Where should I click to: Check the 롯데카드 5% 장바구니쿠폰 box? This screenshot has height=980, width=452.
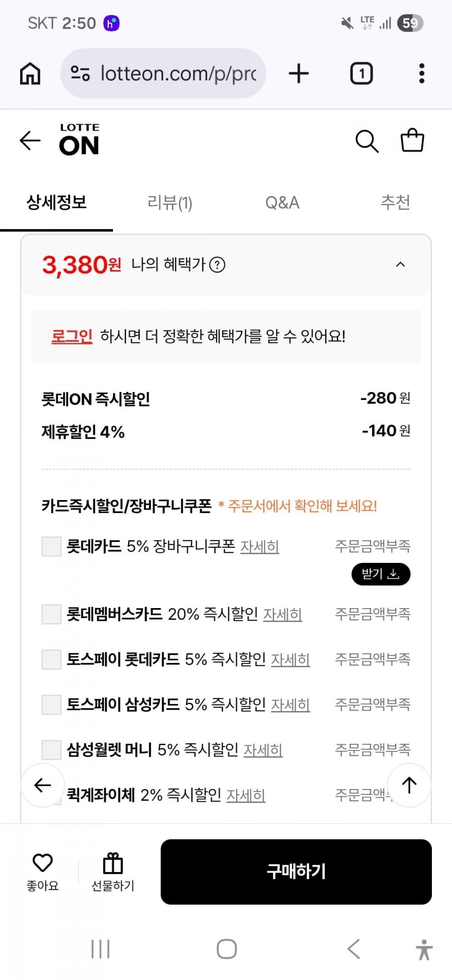[x=51, y=546]
